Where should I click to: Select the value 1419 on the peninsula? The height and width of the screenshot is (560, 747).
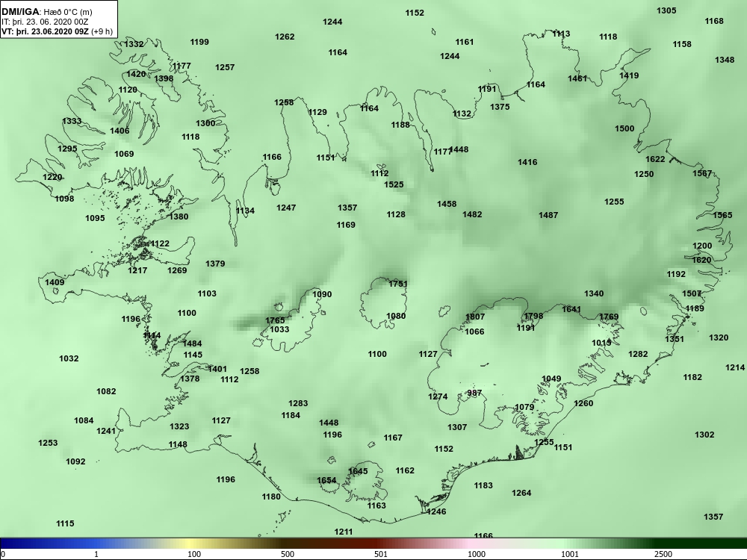tap(629, 75)
